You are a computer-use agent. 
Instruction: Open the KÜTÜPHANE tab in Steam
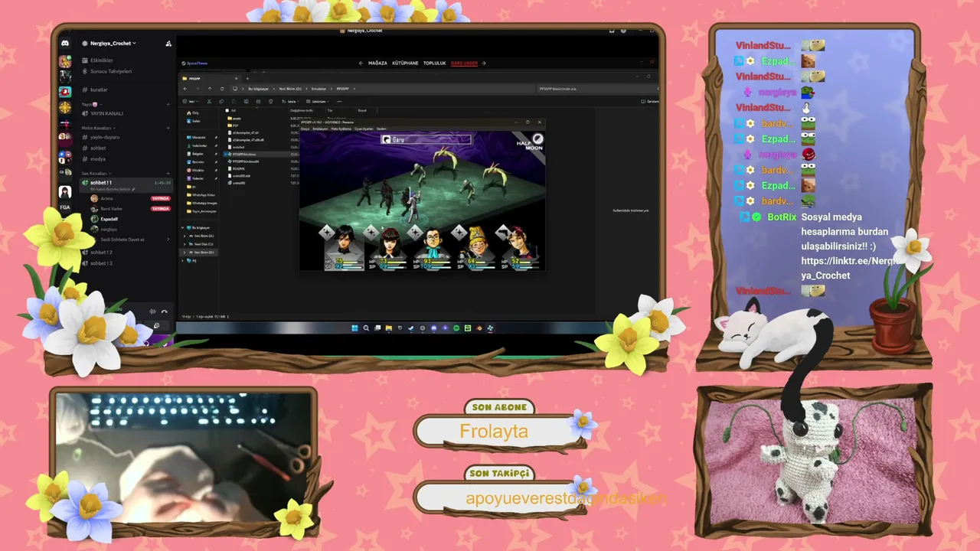click(x=405, y=63)
